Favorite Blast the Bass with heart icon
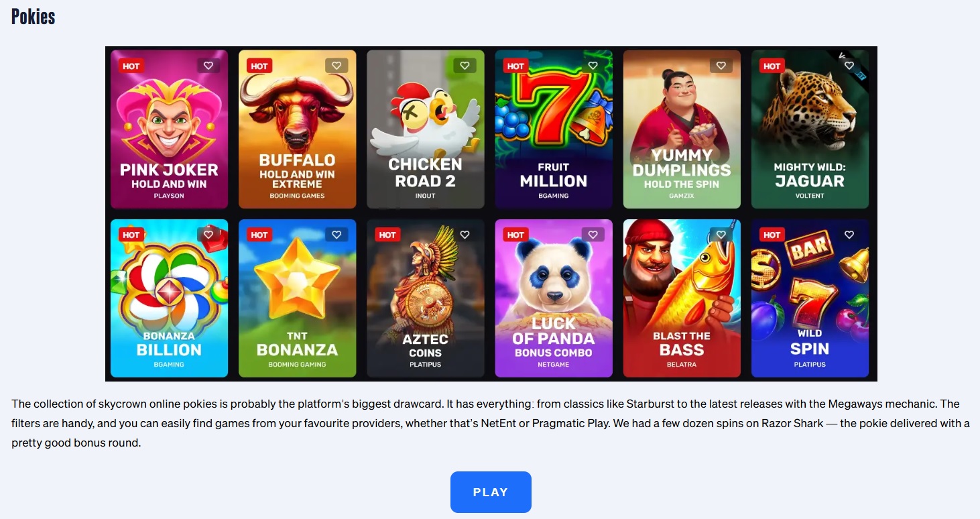The image size is (980, 519). [x=721, y=235]
